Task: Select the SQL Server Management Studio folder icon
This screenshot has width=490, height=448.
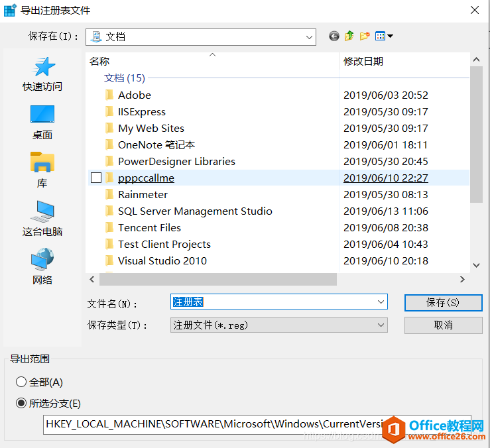Action: coord(109,211)
